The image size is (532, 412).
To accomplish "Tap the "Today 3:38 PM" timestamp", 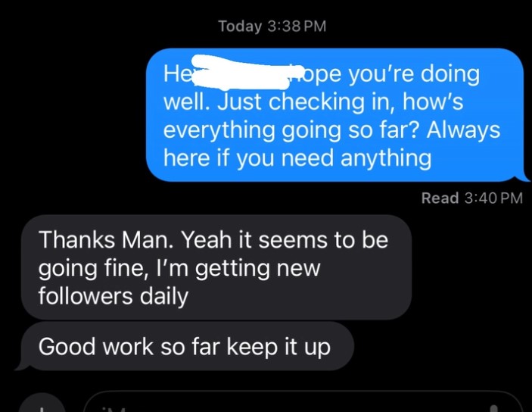I will coord(272,27).
